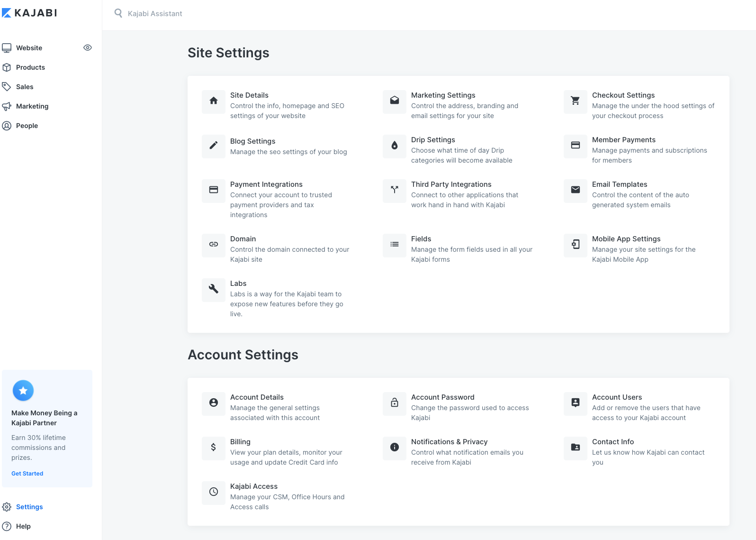Click the Kajabi logo
Screen dimensions: 756x540
29,13
